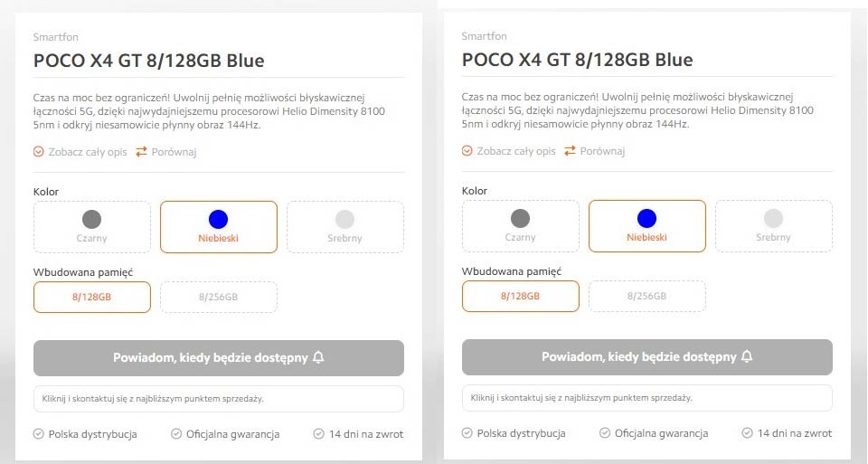Click the compare arrows icon in right panel
868x464 pixels.
click(x=571, y=150)
